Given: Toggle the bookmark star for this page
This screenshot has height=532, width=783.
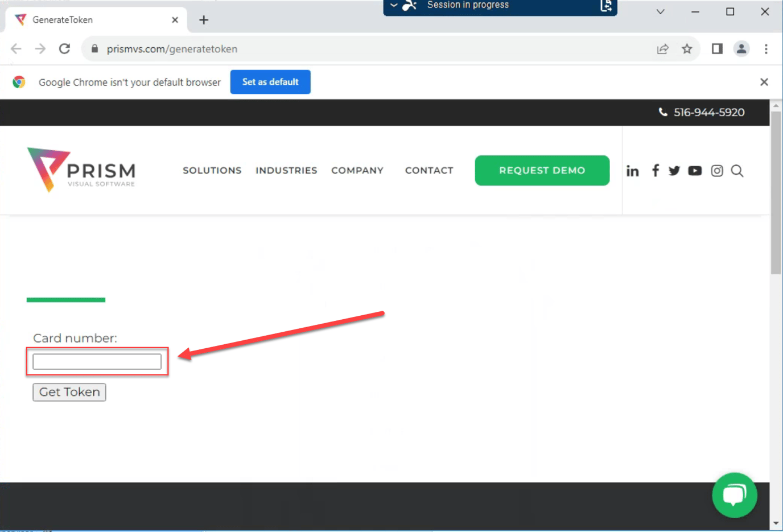Looking at the screenshot, I should click(687, 48).
